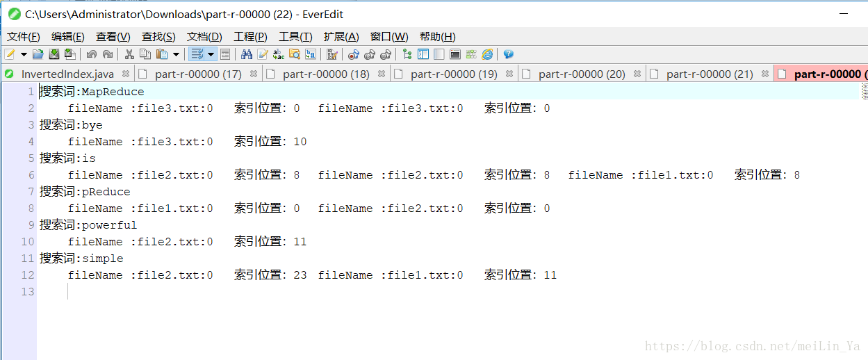Click the Paste clipboard icon
The image size is (868, 360).
coord(161,54)
